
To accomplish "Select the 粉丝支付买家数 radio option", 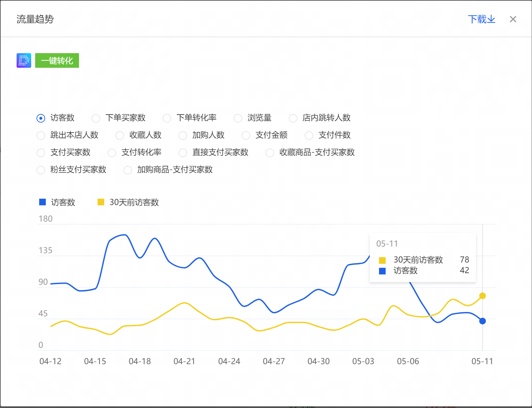I will (x=41, y=170).
